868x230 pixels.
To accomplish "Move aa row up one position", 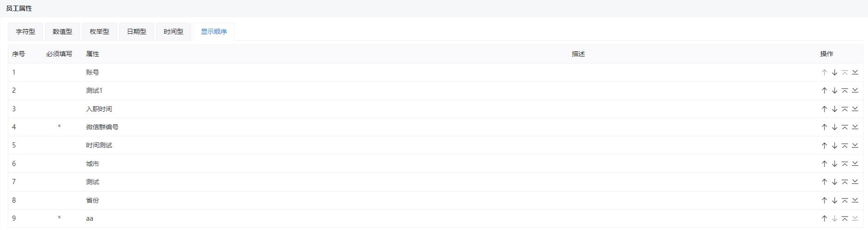I will (824, 218).
